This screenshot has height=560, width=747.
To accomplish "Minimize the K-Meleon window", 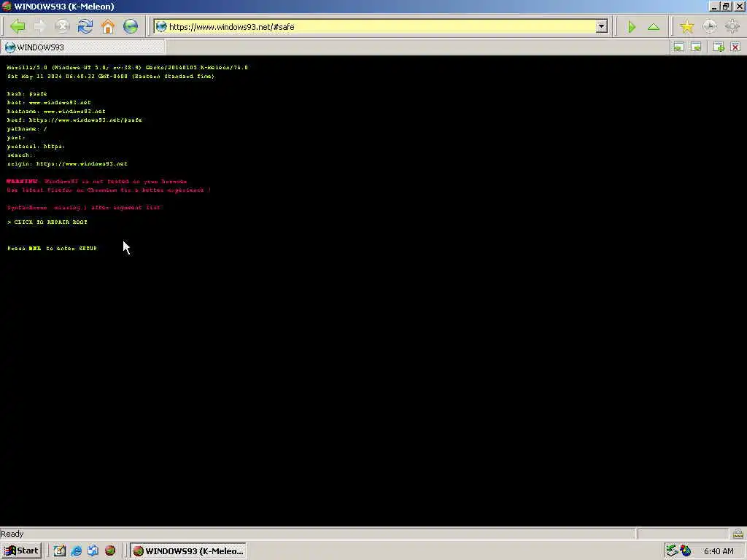I will [713, 6].
